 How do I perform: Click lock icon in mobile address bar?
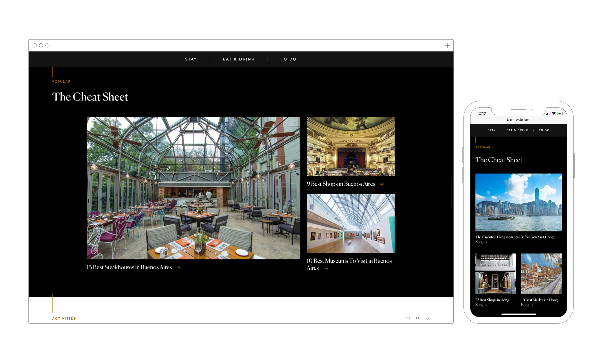click(508, 120)
